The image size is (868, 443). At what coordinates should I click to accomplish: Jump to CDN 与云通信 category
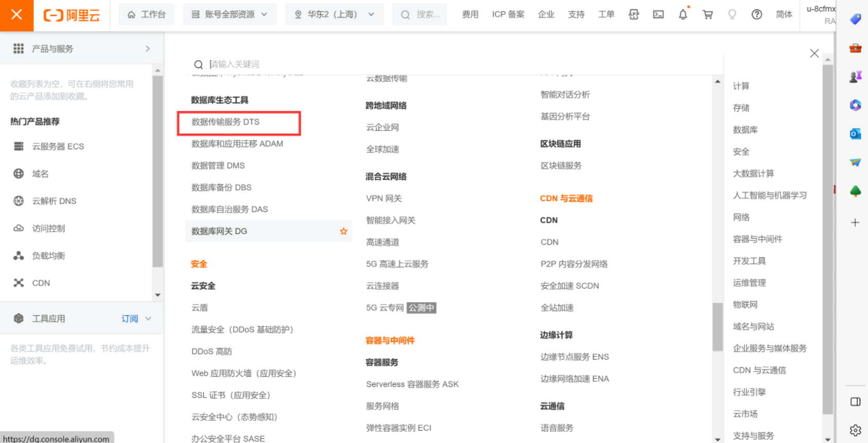click(759, 370)
